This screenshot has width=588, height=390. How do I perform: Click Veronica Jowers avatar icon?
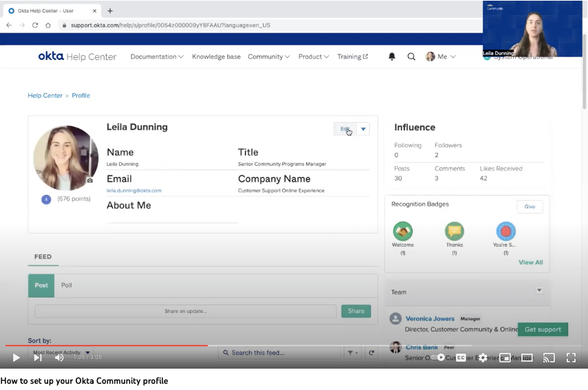396,318
